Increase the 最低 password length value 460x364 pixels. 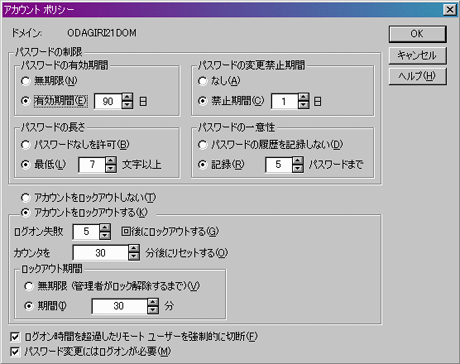click(x=111, y=160)
